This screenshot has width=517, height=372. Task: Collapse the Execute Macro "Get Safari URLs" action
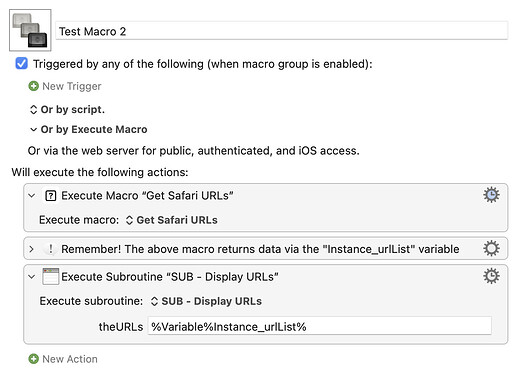tap(32, 196)
